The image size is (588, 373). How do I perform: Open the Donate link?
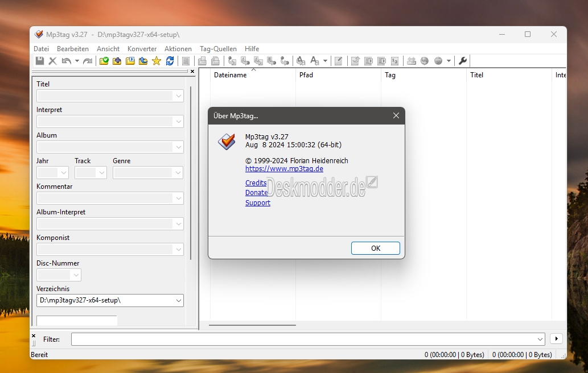click(257, 193)
